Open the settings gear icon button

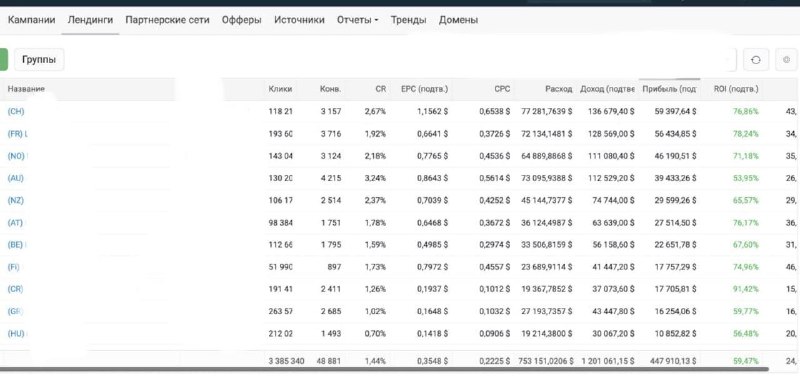[786, 60]
